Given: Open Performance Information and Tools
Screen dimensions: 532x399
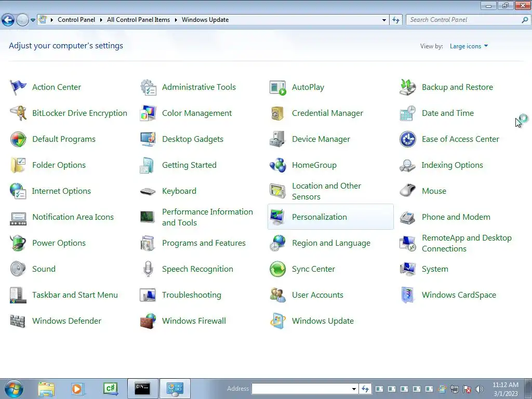Looking at the screenshot, I should (x=207, y=217).
